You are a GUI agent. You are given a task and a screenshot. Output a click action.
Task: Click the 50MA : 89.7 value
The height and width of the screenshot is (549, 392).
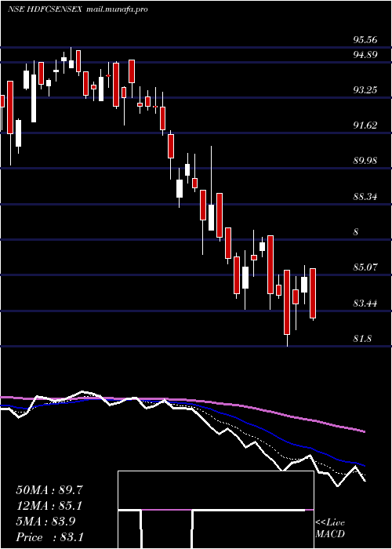[x=49, y=490]
